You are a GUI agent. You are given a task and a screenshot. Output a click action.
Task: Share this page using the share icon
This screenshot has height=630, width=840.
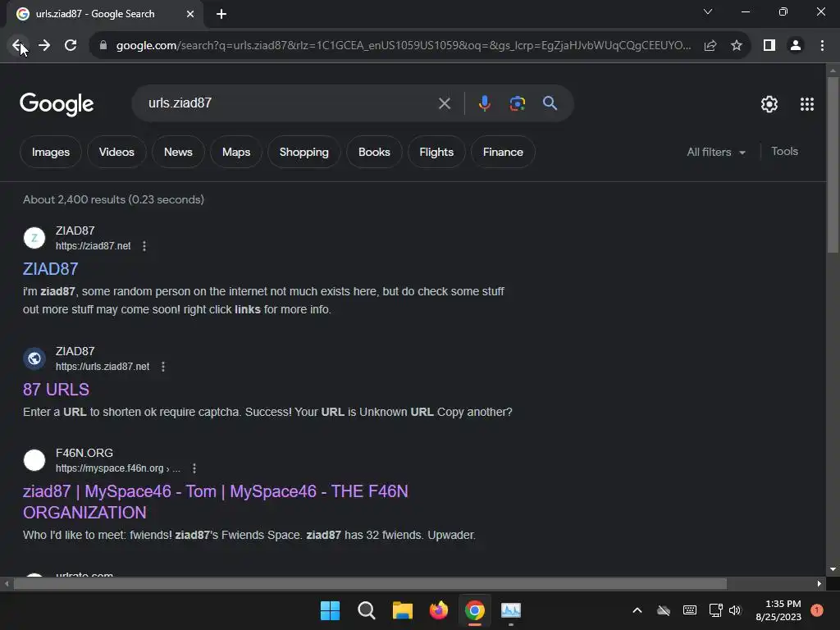click(x=710, y=46)
